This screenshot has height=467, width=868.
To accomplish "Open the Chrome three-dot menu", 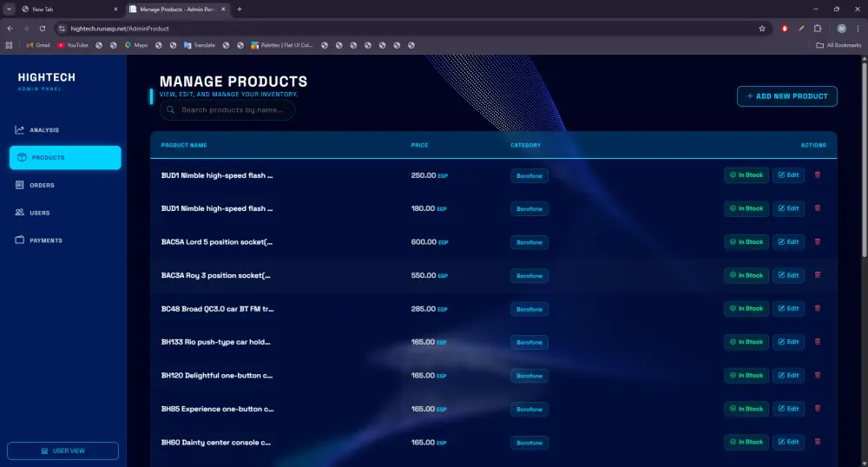I will coord(858,29).
